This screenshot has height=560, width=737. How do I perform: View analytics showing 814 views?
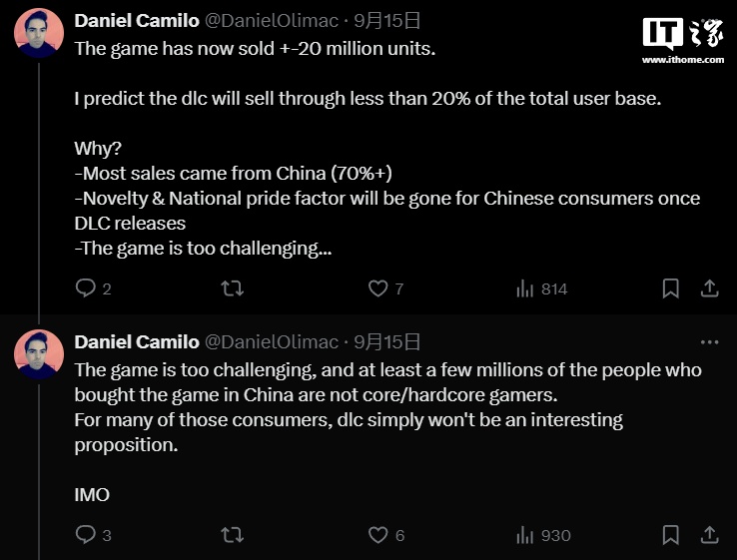coord(541,288)
